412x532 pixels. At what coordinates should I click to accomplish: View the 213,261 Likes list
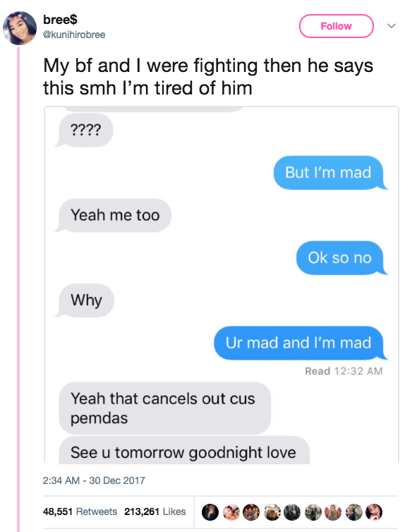coord(154,512)
